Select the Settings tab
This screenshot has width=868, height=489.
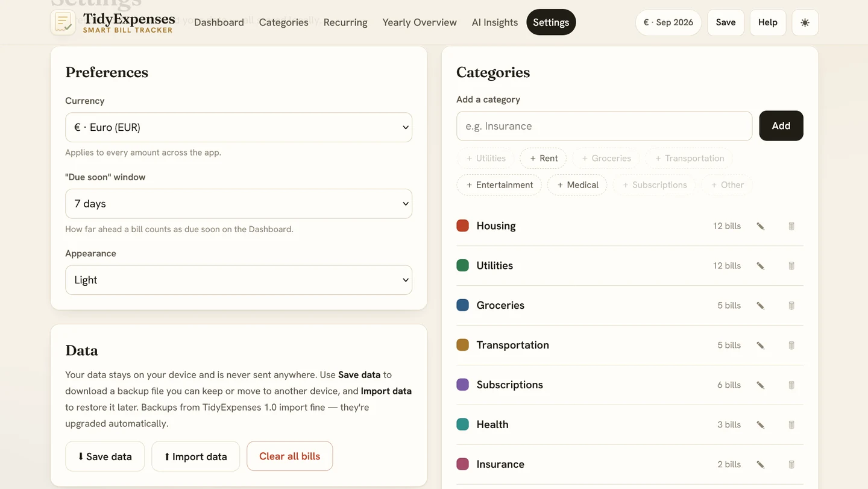(551, 22)
